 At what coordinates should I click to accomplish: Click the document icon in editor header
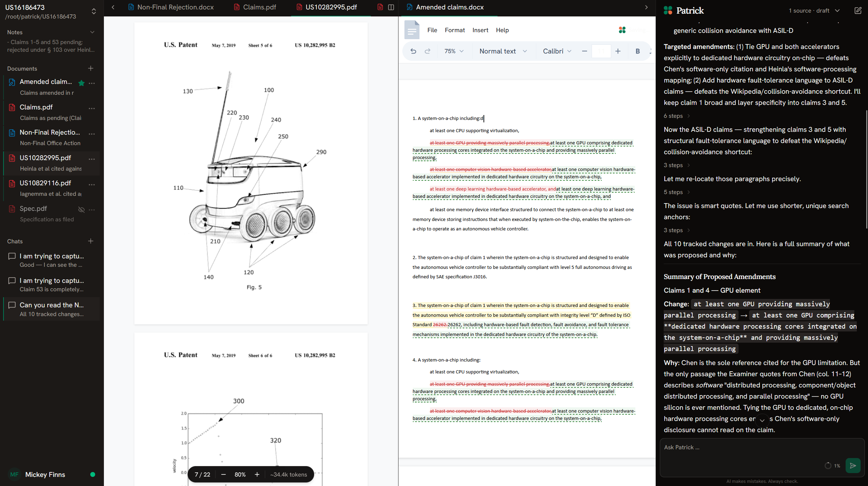click(x=412, y=30)
